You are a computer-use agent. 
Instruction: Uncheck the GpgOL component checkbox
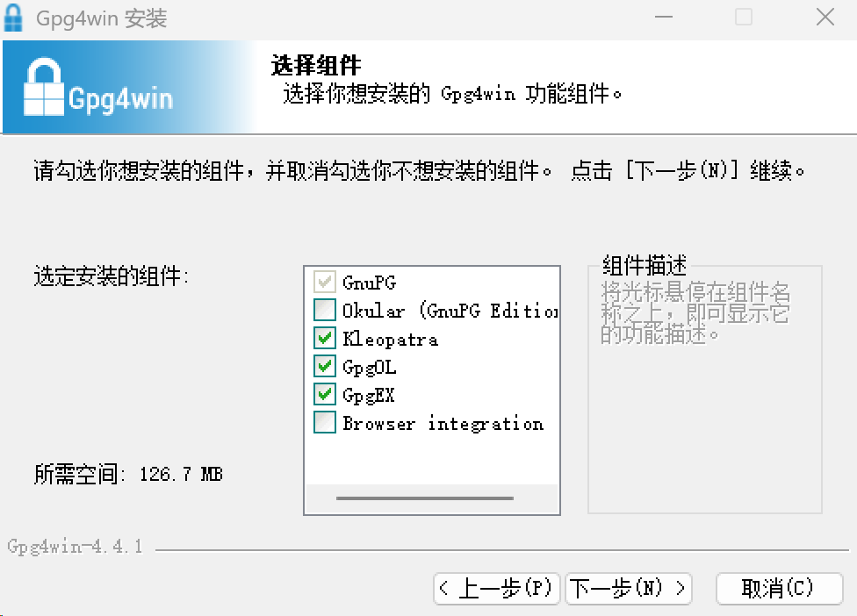pos(325,366)
